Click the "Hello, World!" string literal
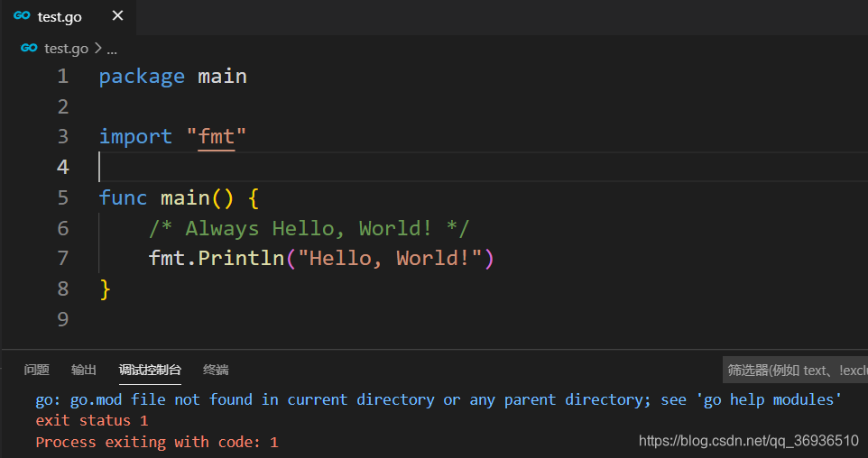 (x=390, y=259)
